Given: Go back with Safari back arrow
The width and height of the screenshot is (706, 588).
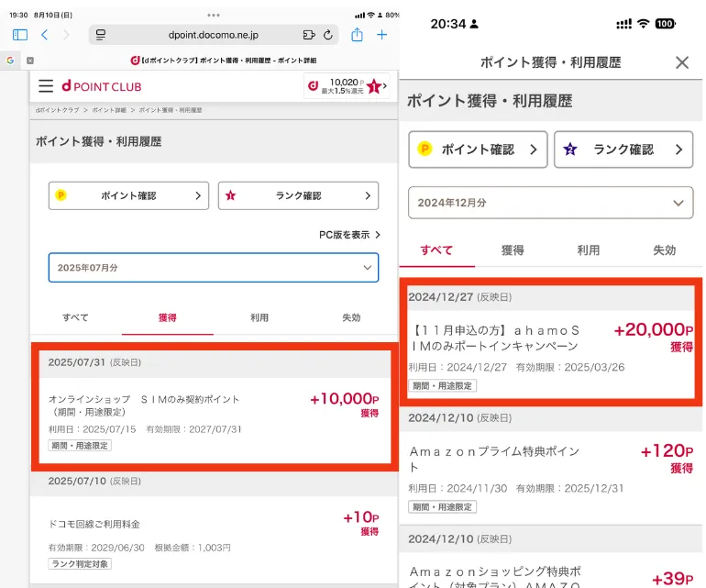Looking at the screenshot, I should point(44,35).
